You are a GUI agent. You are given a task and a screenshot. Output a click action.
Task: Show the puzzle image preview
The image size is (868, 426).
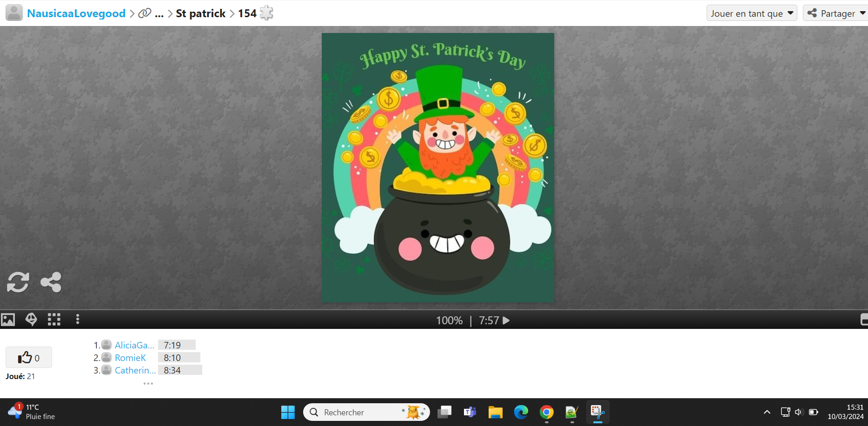click(x=8, y=320)
